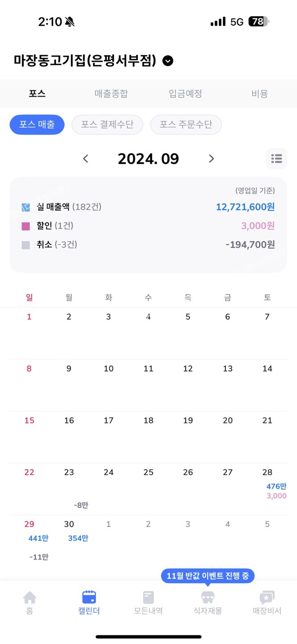
Task: Select the 포스 주문수단 filter chip
Action: [186, 125]
